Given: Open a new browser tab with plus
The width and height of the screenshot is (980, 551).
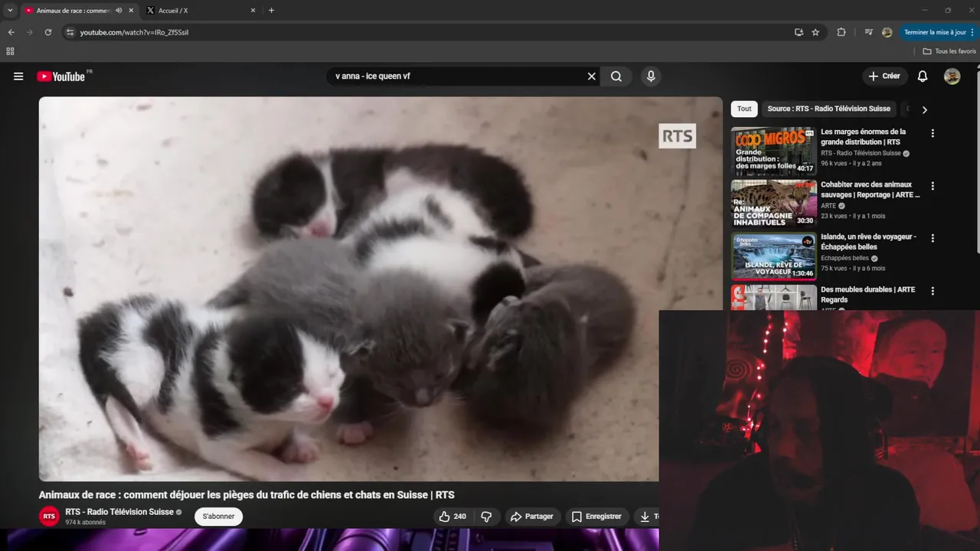Looking at the screenshot, I should coord(271,11).
